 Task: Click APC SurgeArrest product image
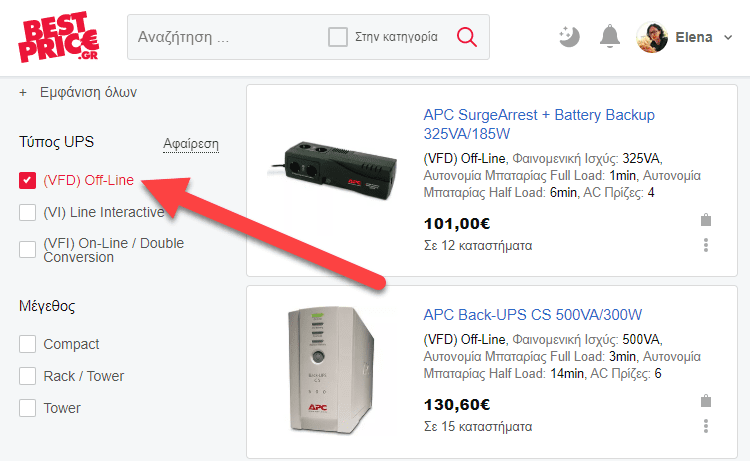click(332, 171)
